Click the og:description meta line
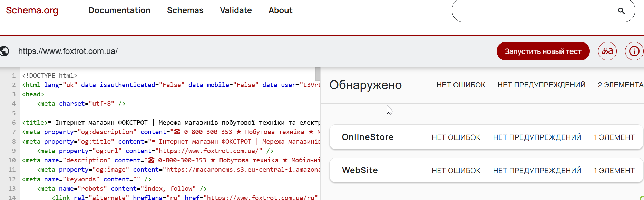This screenshot has width=644, height=200. click(171, 132)
